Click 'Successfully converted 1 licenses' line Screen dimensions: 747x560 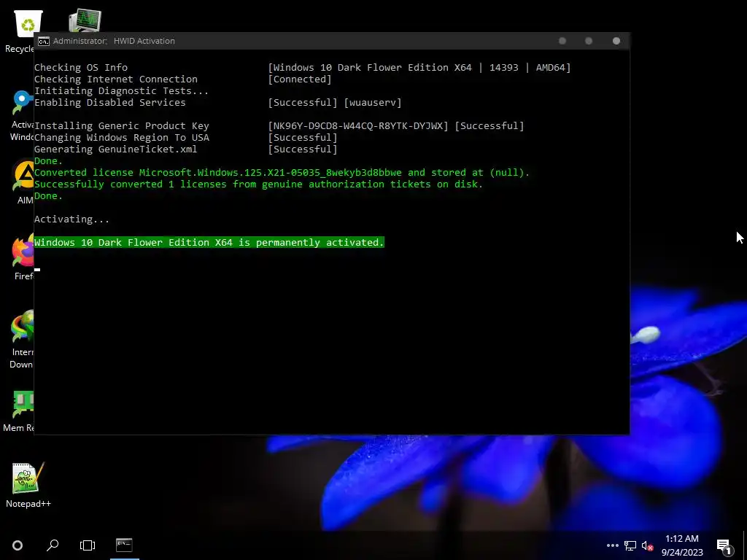(x=259, y=184)
